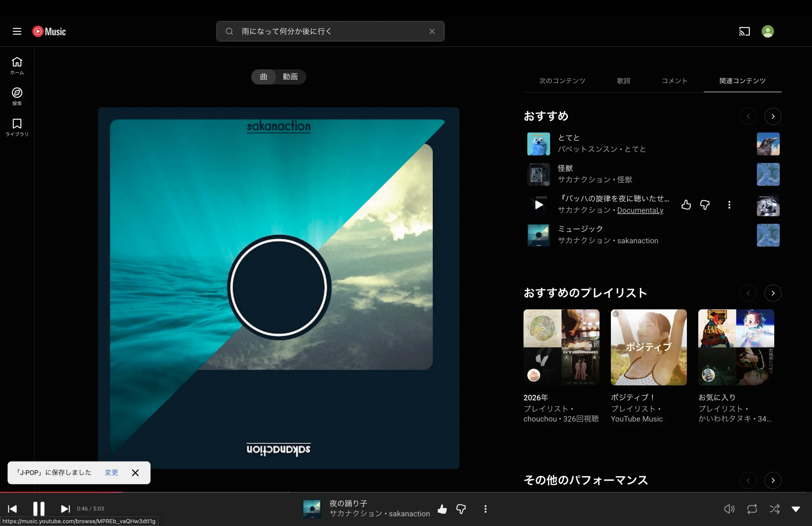
Task: Switch to Video (動画) mode
Action: [x=290, y=77]
